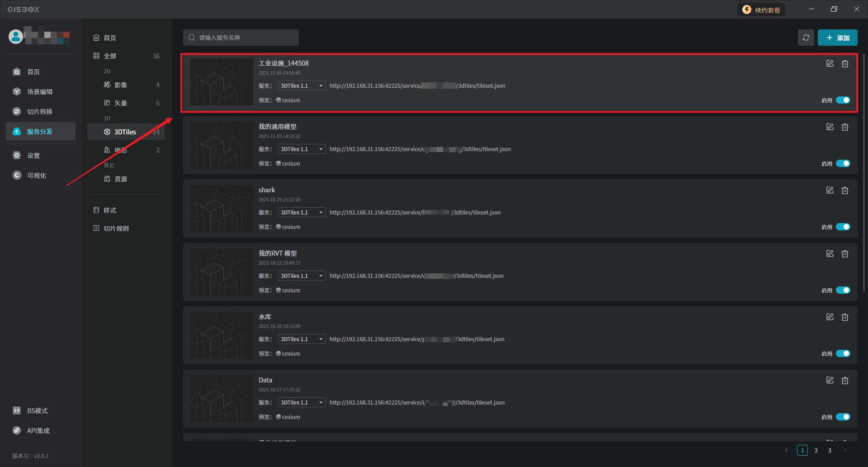868x467 pixels.
Task: Open cesium preview for Data service
Action: point(290,417)
